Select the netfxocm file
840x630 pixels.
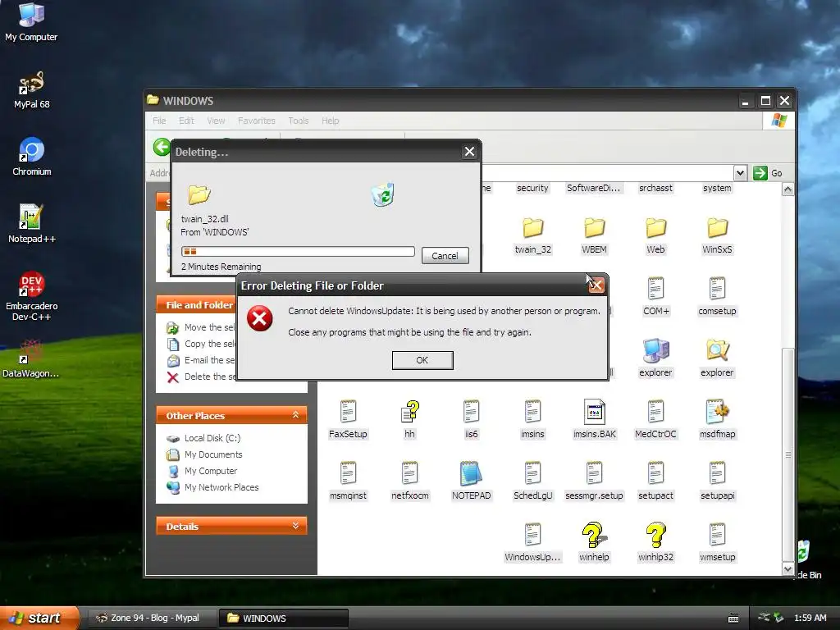tap(410, 482)
